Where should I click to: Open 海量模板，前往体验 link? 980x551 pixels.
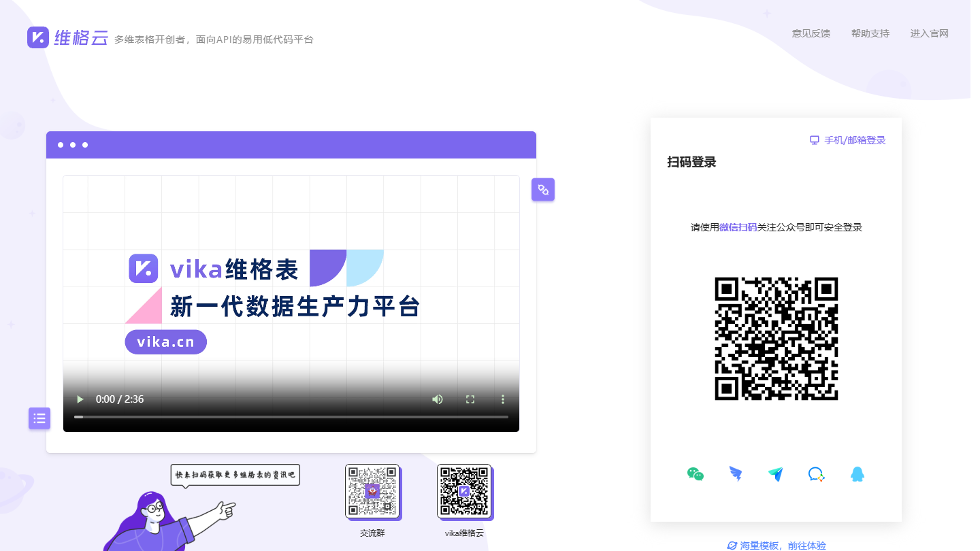click(x=777, y=546)
